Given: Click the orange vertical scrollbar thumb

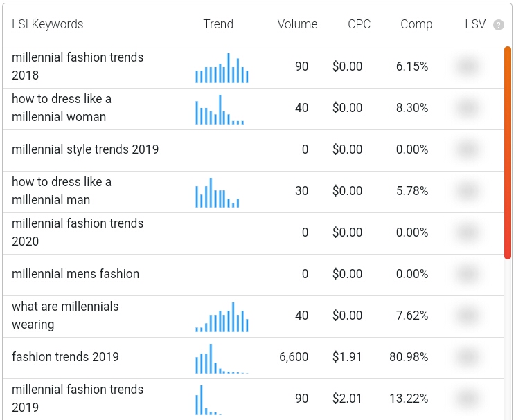Looking at the screenshot, I should point(507,153).
